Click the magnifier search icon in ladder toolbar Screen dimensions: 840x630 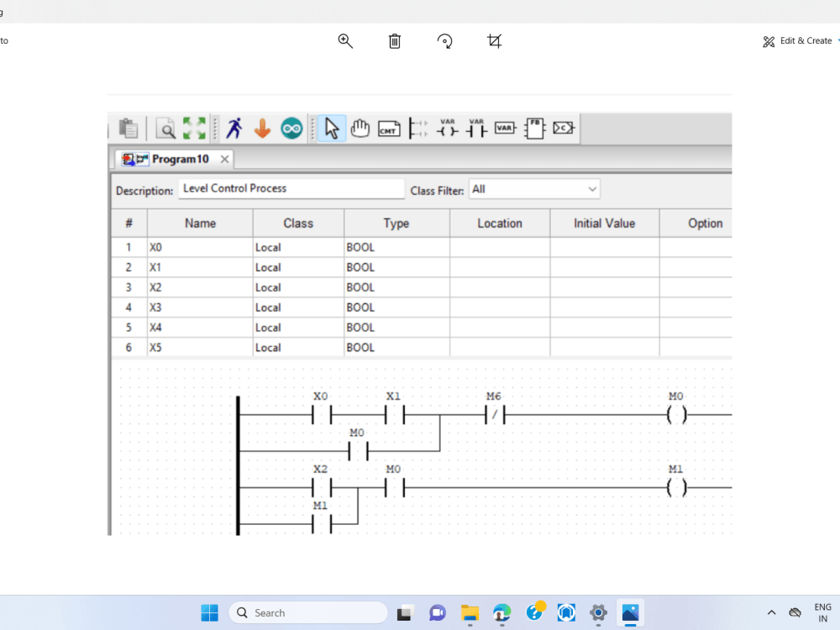[165, 129]
